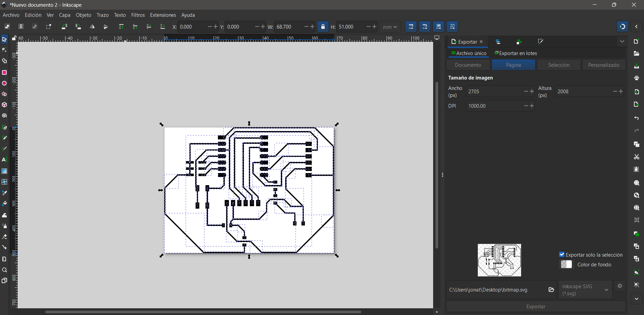Activate the Eraser tool

pos(4,237)
